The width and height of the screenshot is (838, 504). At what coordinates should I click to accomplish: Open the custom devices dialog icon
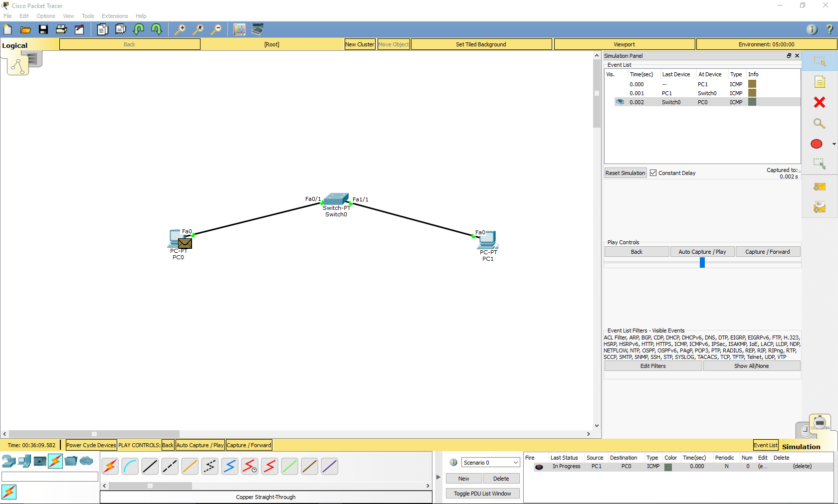tap(257, 29)
